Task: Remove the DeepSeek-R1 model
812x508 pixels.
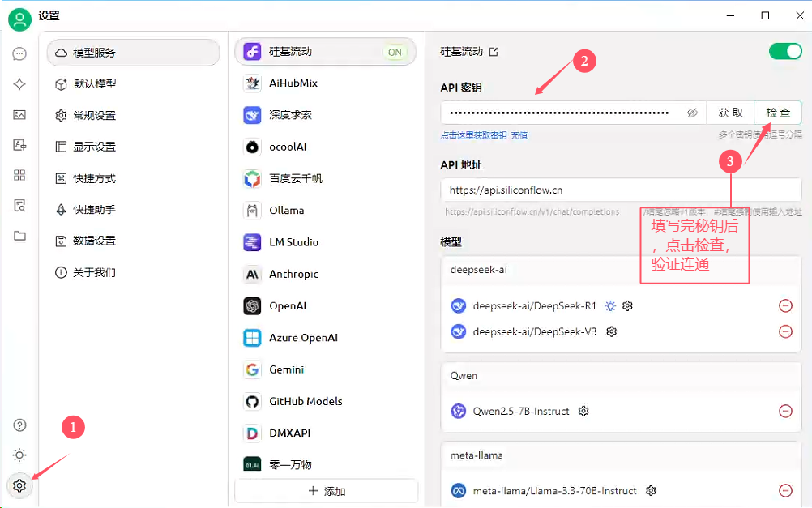Action: (x=785, y=306)
